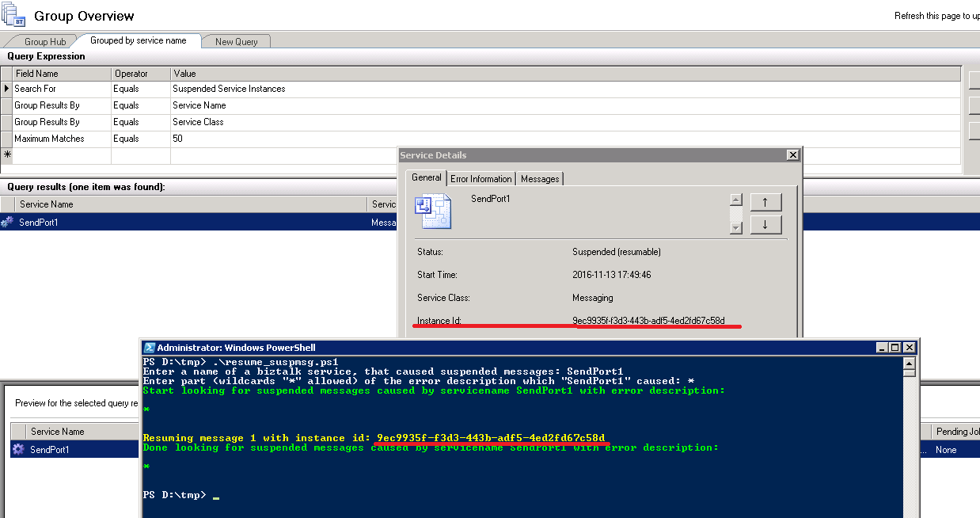
Task: Click the up arrow button in Service Details
Action: pyautogui.click(x=765, y=202)
